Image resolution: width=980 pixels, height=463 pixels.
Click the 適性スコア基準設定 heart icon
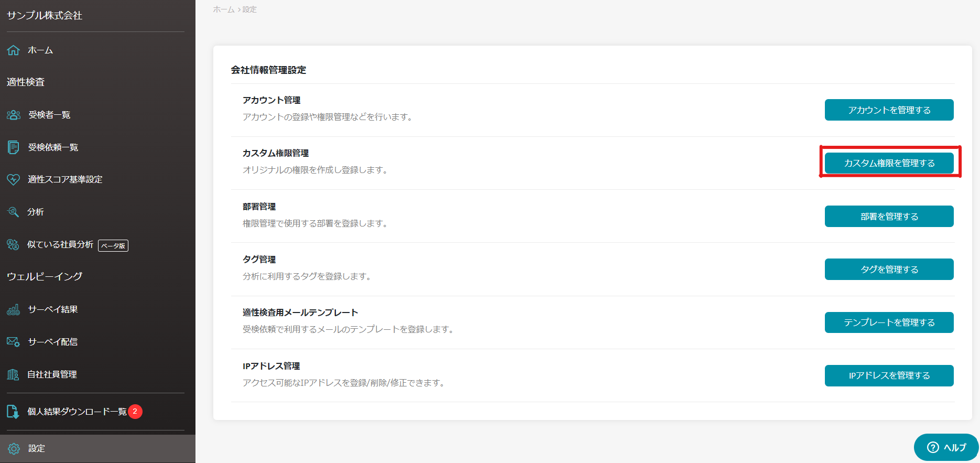(14, 179)
